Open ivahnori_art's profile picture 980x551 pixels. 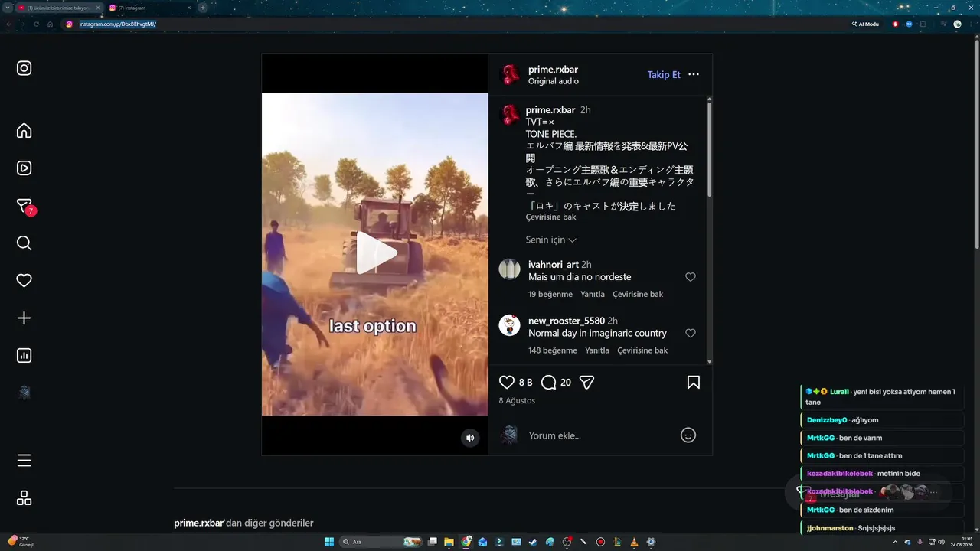509,269
